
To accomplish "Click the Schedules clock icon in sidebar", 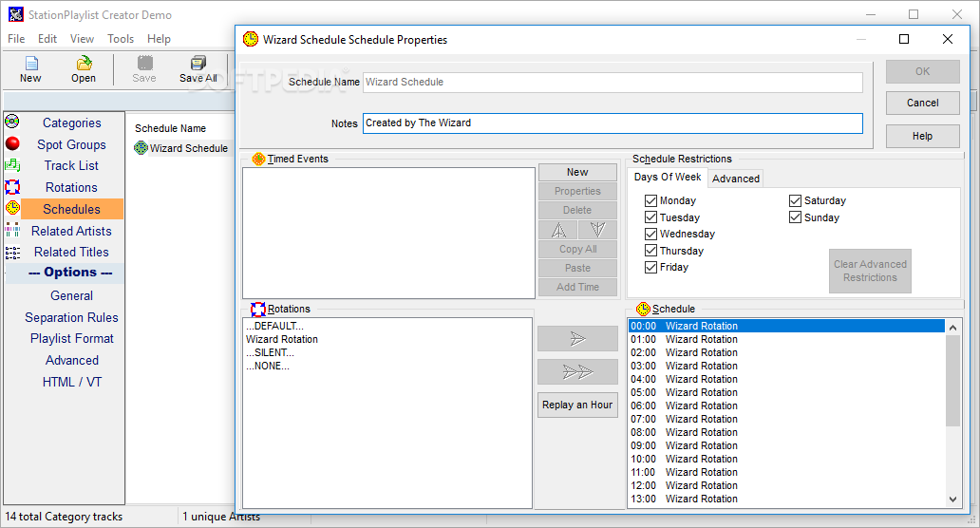I will tap(12, 208).
